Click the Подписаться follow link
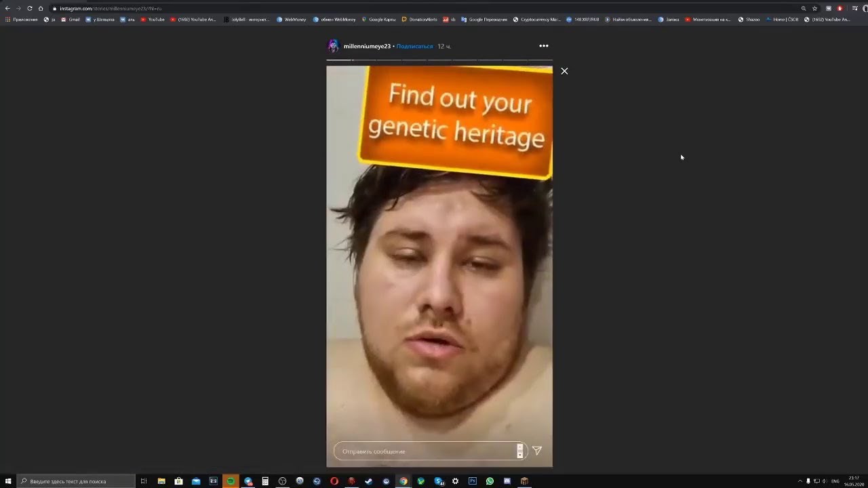The width and height of the screenshot is (868, 488). (x=414, y=46)
